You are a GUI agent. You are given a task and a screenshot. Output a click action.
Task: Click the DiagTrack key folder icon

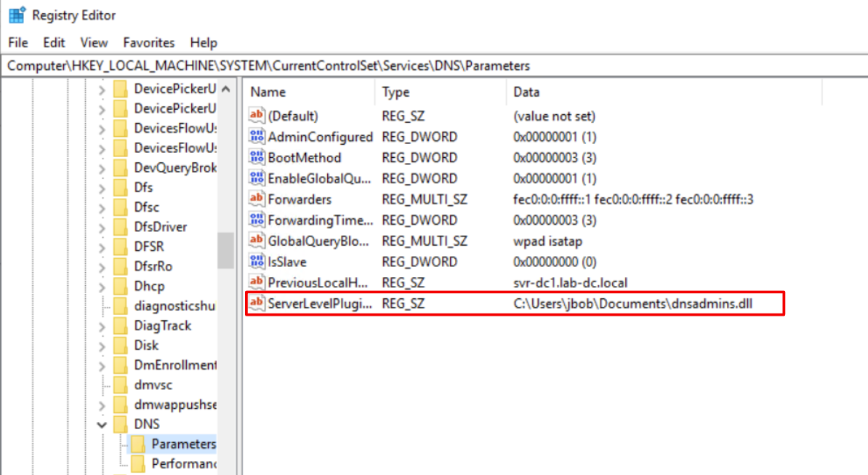(x=121, y=326)
